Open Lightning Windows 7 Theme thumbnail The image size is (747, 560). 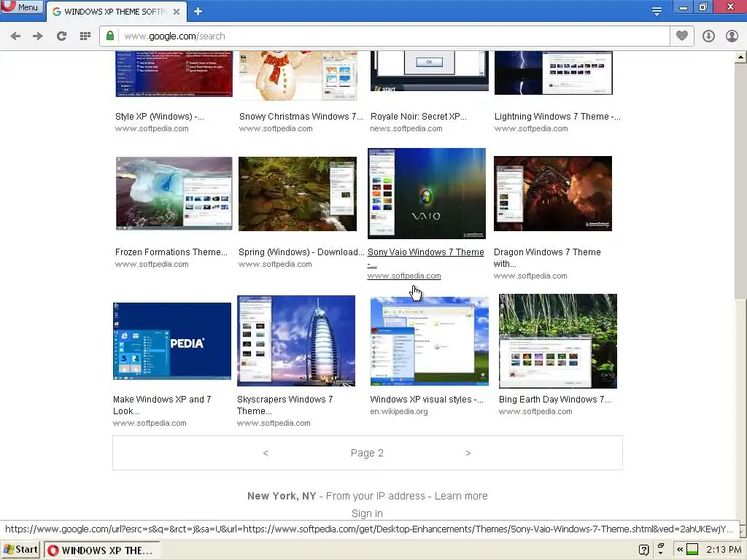point(553,73)
